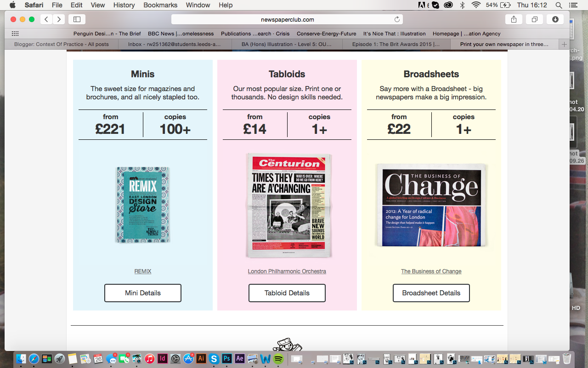Open Conserve-Energy-Future bookmark

[x=327, y=34]
